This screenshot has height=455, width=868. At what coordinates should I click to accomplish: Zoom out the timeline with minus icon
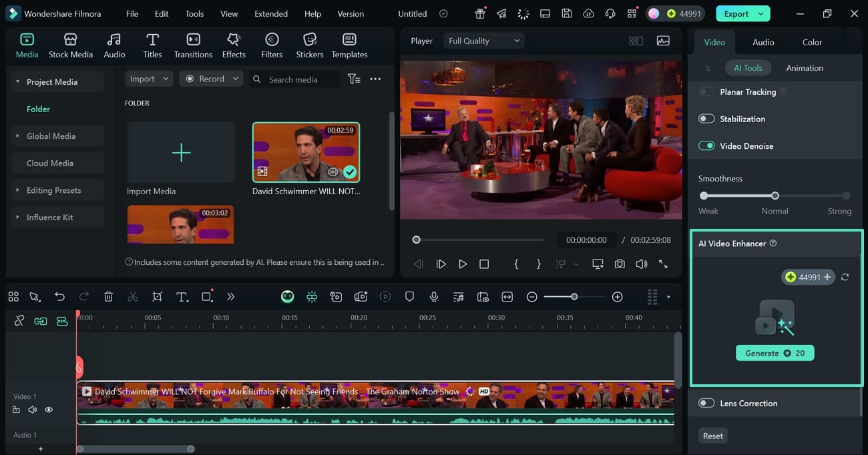tap(531, 297)
